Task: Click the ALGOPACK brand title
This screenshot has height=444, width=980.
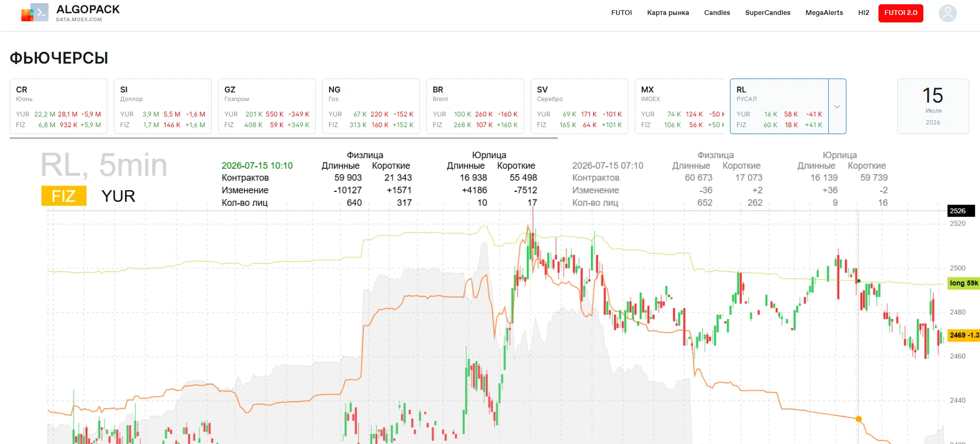Action: click(x=88, y=10)
